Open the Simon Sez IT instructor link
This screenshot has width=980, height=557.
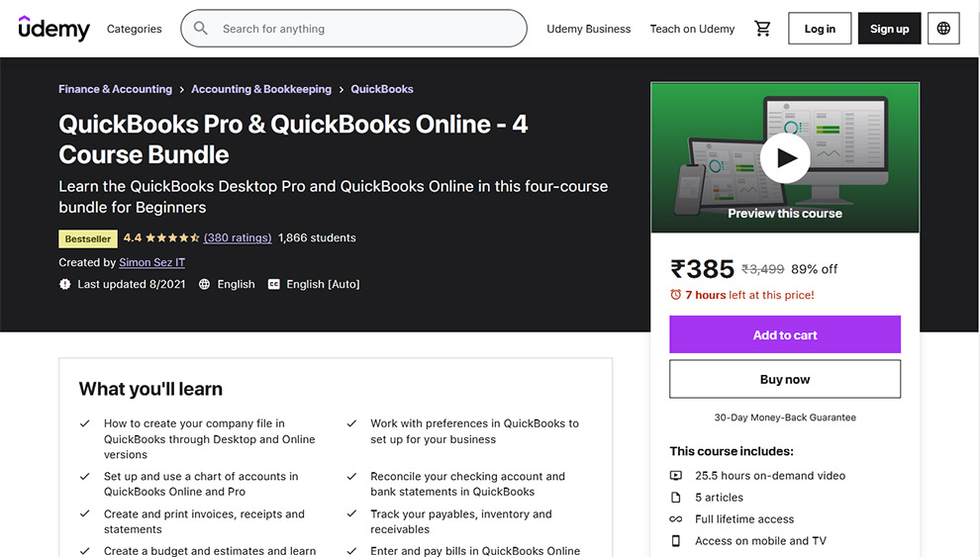[x=151, y=262]
